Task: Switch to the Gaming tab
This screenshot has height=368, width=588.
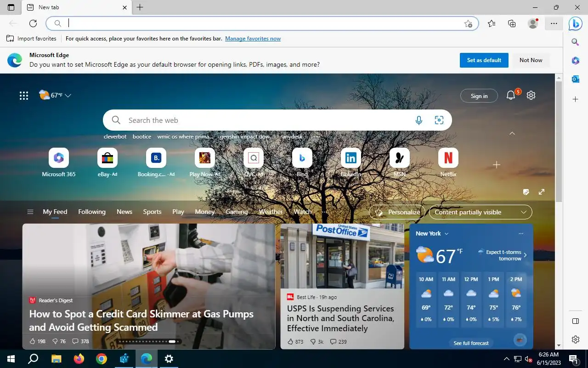Action: click(x=237, y=212)
